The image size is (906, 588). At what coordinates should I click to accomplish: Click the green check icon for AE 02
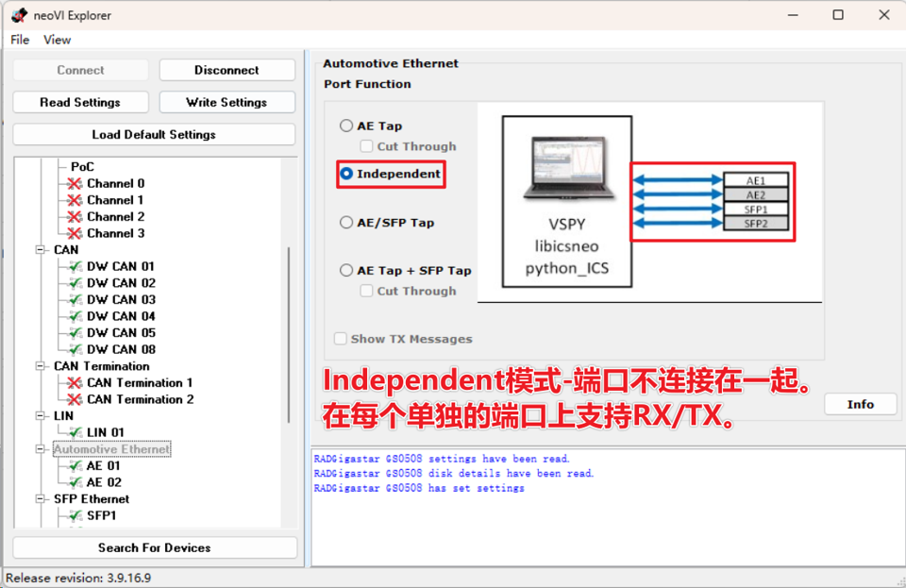point(75,482)
